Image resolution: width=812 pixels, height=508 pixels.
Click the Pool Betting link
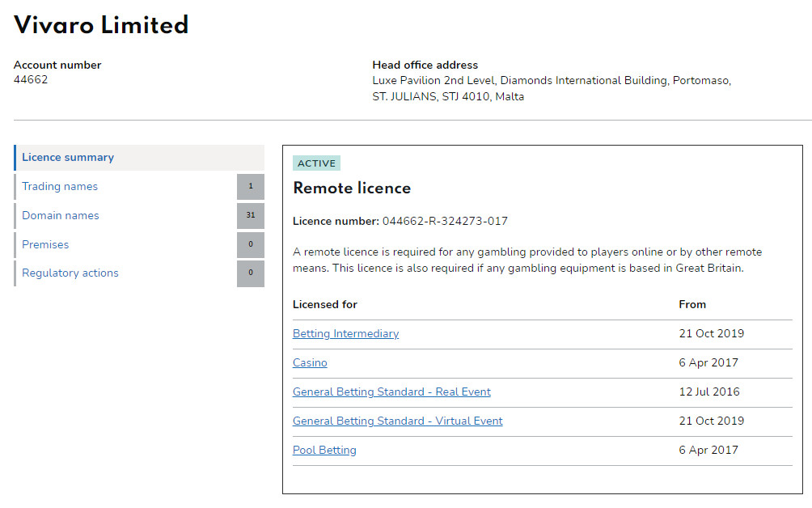point(324,451)
